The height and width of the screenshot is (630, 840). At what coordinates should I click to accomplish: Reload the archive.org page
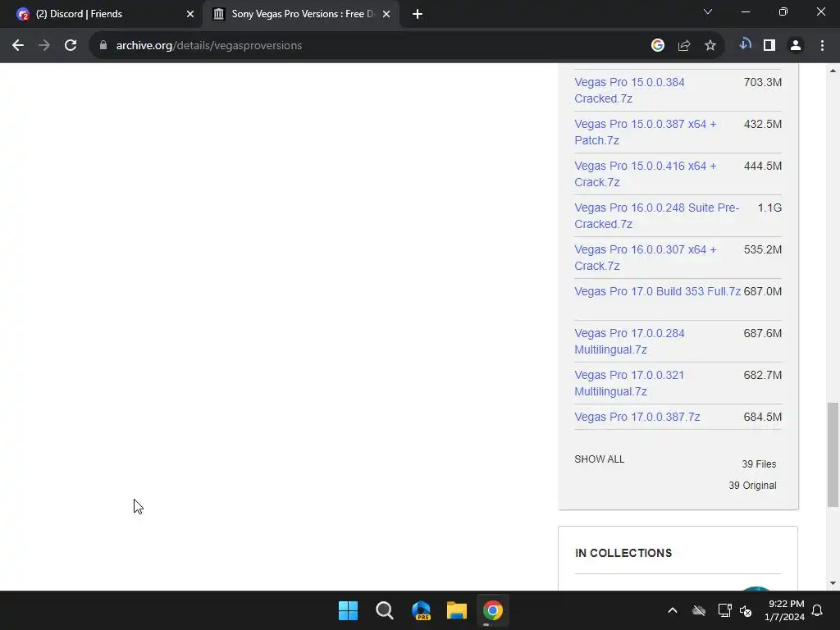coord(71,46)
